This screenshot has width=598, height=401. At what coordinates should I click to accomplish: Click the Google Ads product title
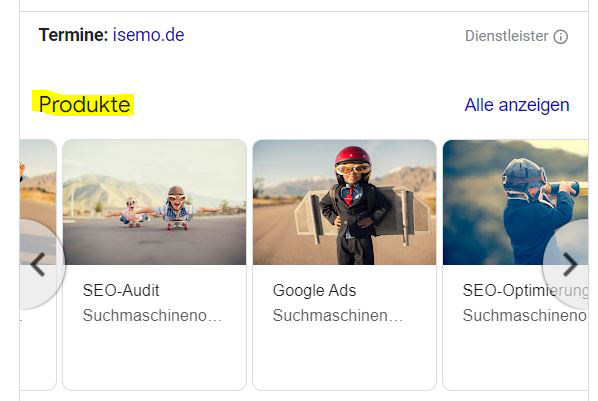pos(314,290)
